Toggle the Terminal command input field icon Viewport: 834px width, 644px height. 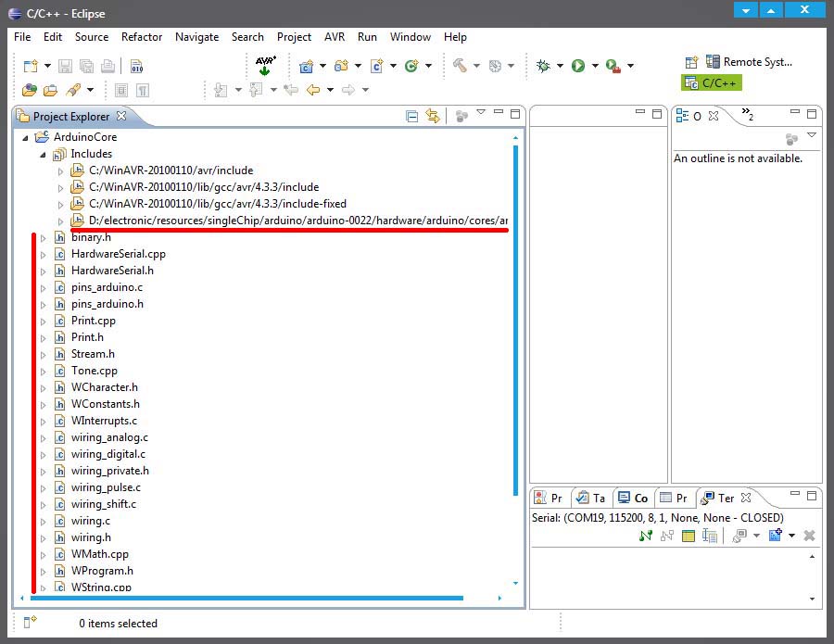tap(710, 536)
